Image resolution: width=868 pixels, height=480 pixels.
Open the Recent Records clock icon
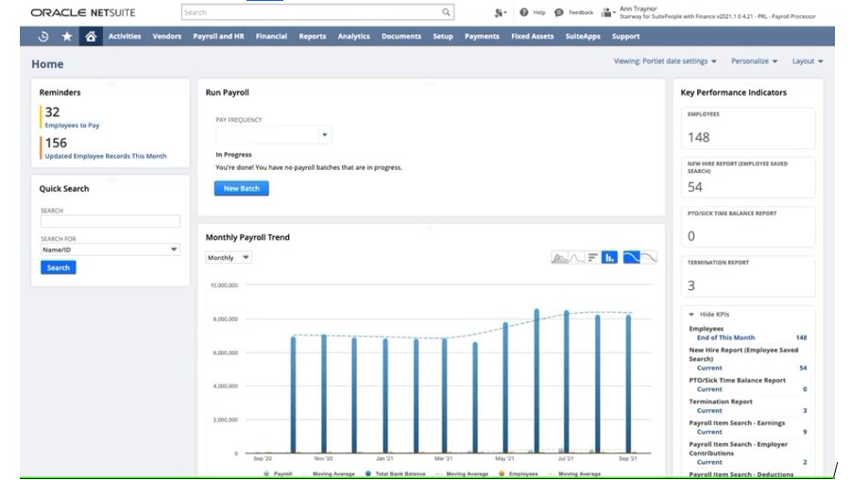pos(43,37)
